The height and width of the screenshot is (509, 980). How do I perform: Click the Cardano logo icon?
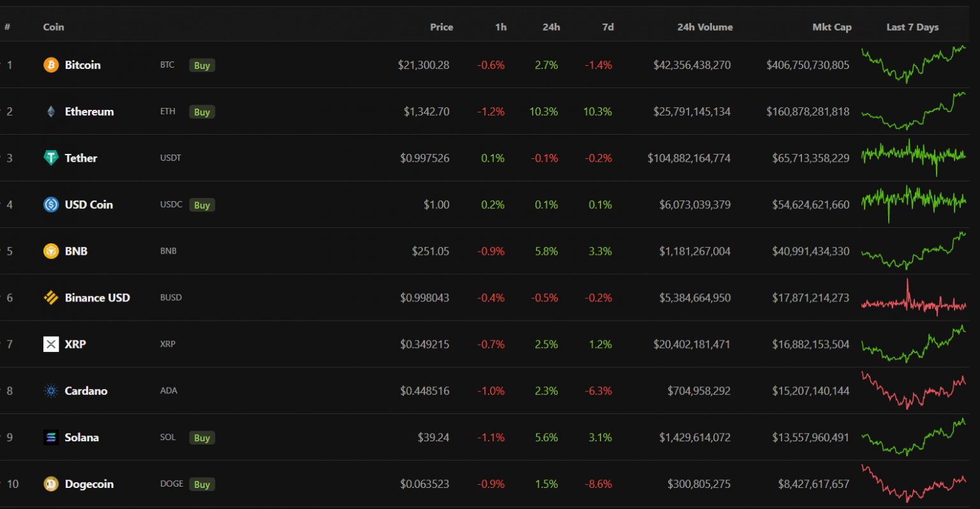(51, 391)
